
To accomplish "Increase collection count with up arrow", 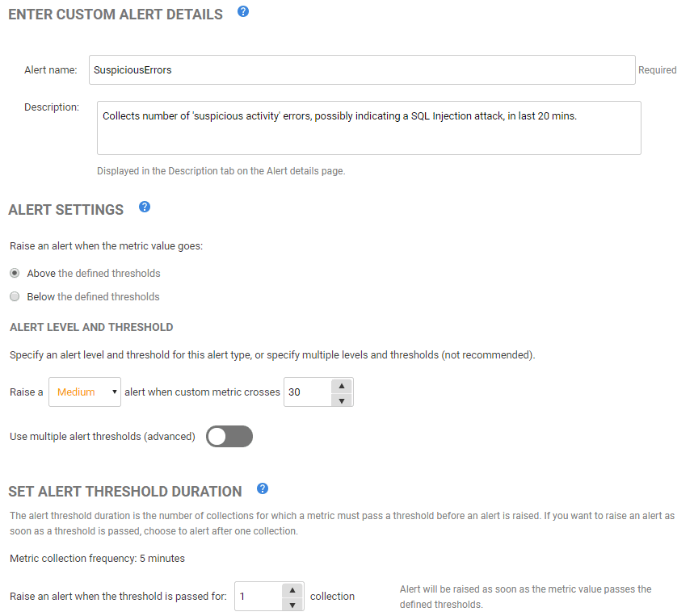I will tap(292, 590).
